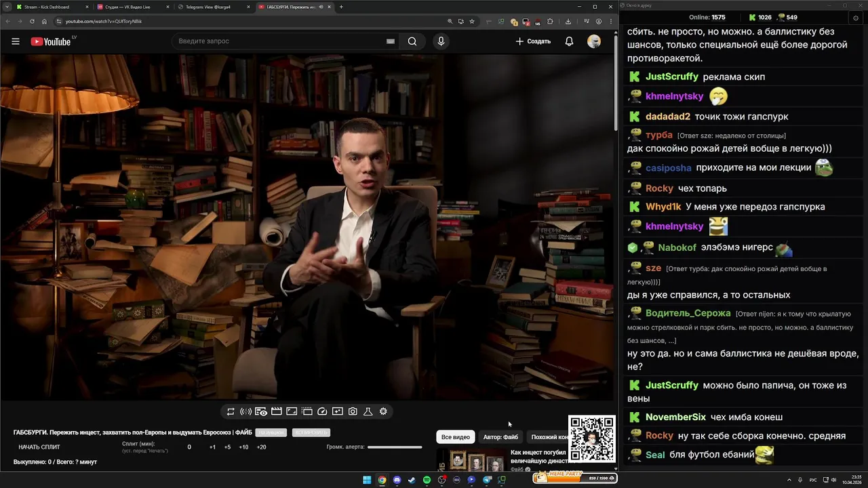The height and width of the screenshot is (488, 868).
Task: Open a new Chrome tab with plus button
Action: (341, 7)
